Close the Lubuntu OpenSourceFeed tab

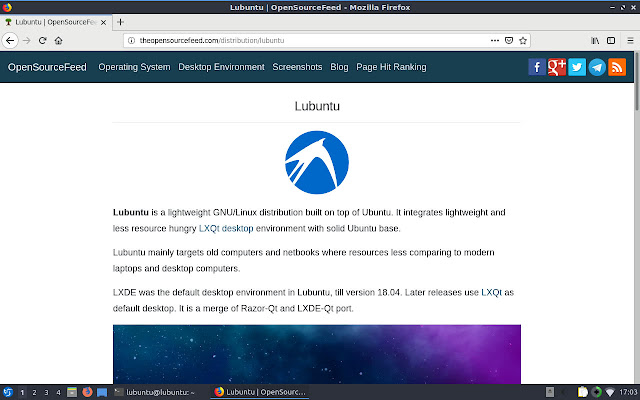click(x=104, y=22)
